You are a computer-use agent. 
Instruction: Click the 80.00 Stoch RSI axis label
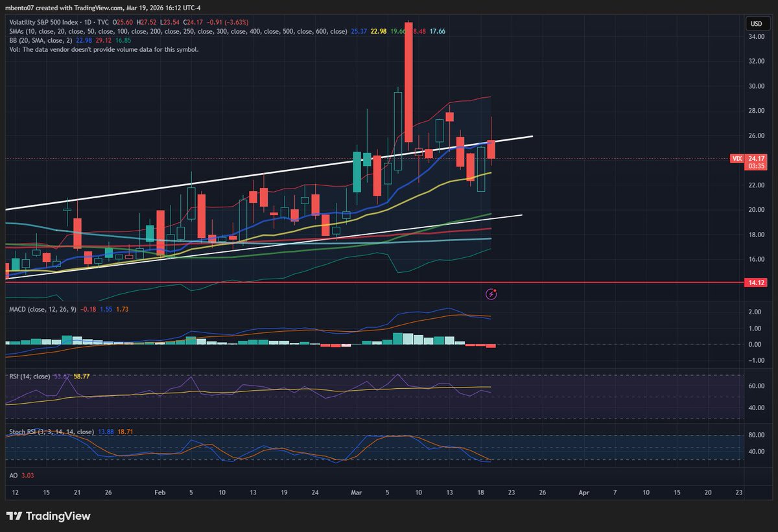tap(756, 435)
